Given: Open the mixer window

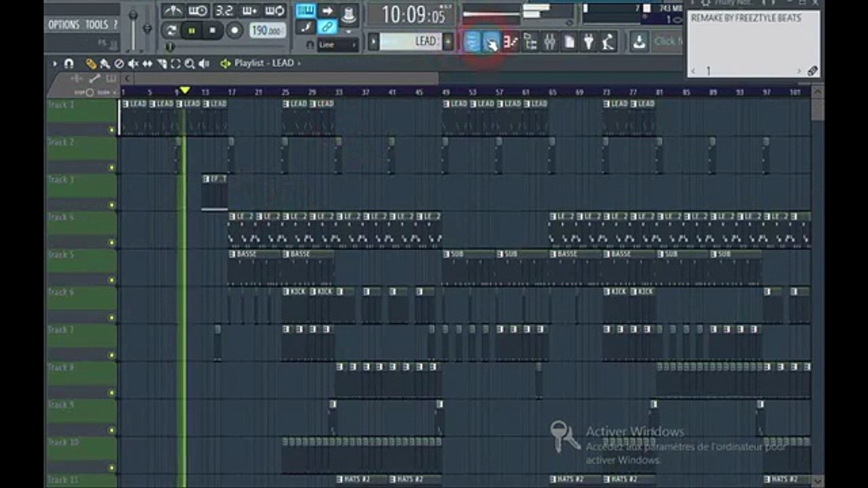Looking at the screenshot, I should point(550,42).
